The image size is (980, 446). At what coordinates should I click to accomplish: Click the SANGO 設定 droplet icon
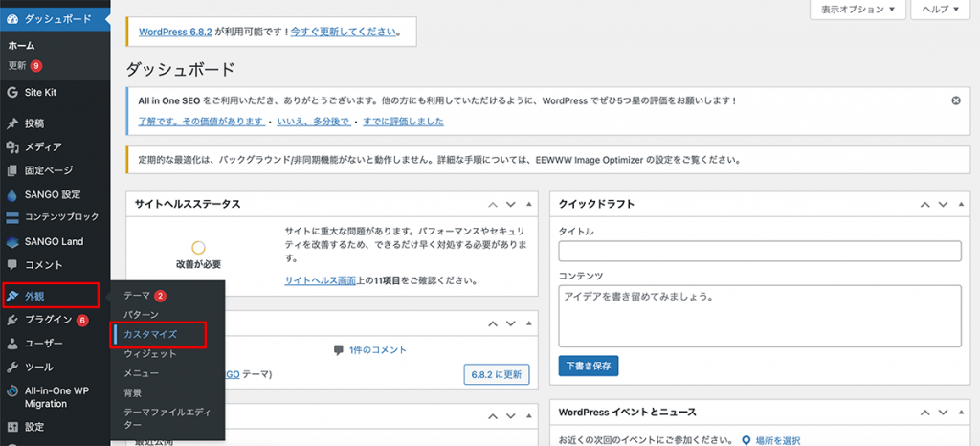coord(12,194)
